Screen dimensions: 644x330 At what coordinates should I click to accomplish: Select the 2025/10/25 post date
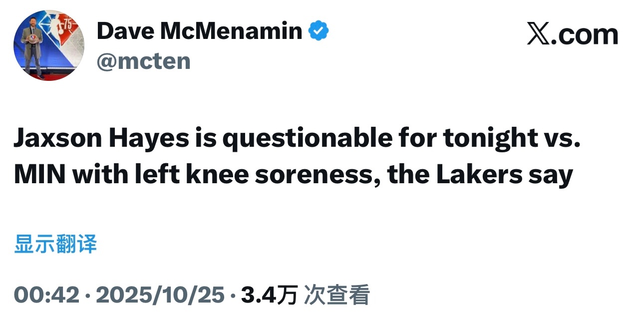pyautogui.click(x=160, y=295)
